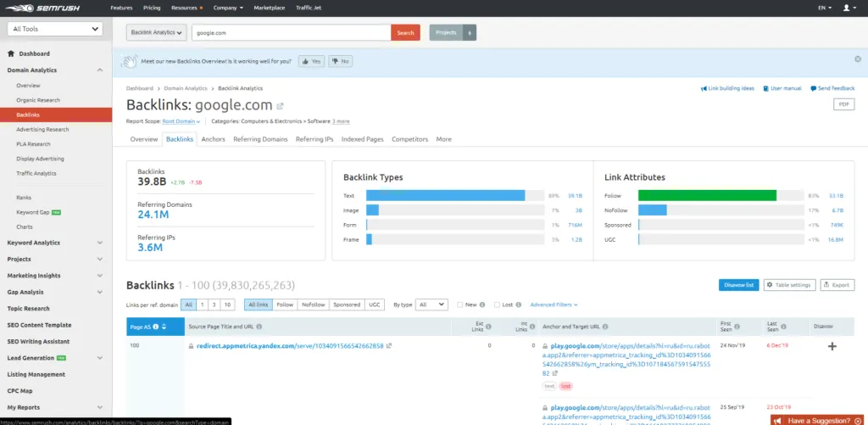The width and height of the screenshot is (868, 425).
Task: Switch to the Competitors tab
Action: point(409,140)
